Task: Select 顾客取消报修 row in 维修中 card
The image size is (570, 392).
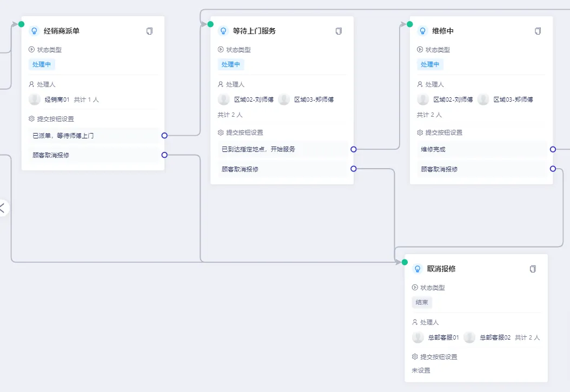Action: [481, 169]
